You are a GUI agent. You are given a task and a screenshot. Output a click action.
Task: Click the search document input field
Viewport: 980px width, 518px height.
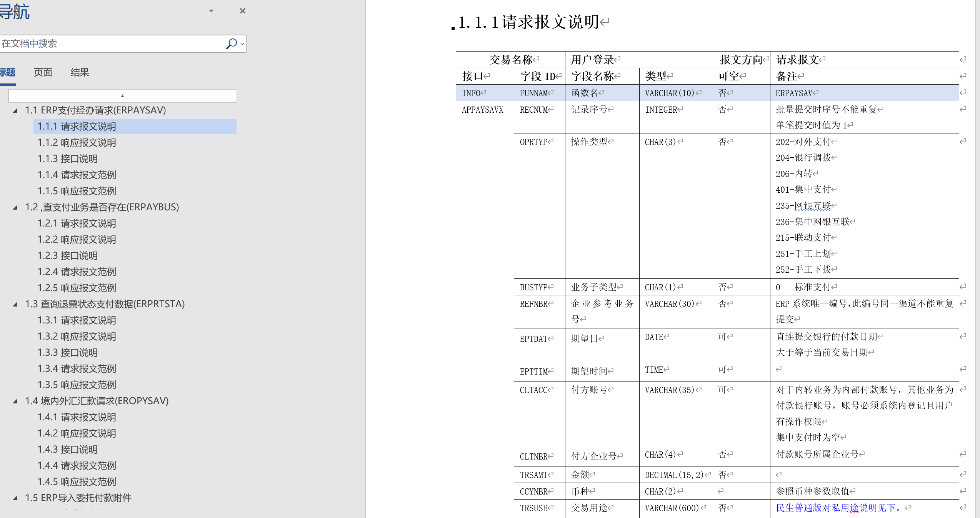click(x=112, y=44)
